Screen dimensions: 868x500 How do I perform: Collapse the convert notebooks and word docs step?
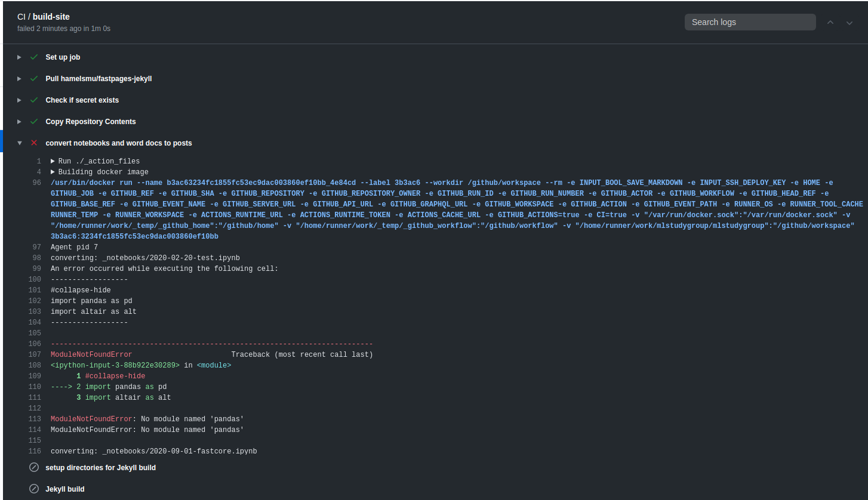pyautogui.click(x=20, y=143)
